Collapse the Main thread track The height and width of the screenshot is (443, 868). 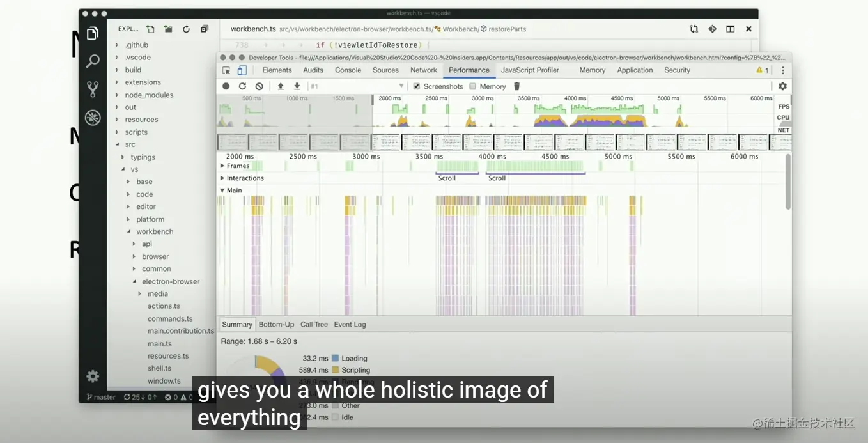pos(222,190)
